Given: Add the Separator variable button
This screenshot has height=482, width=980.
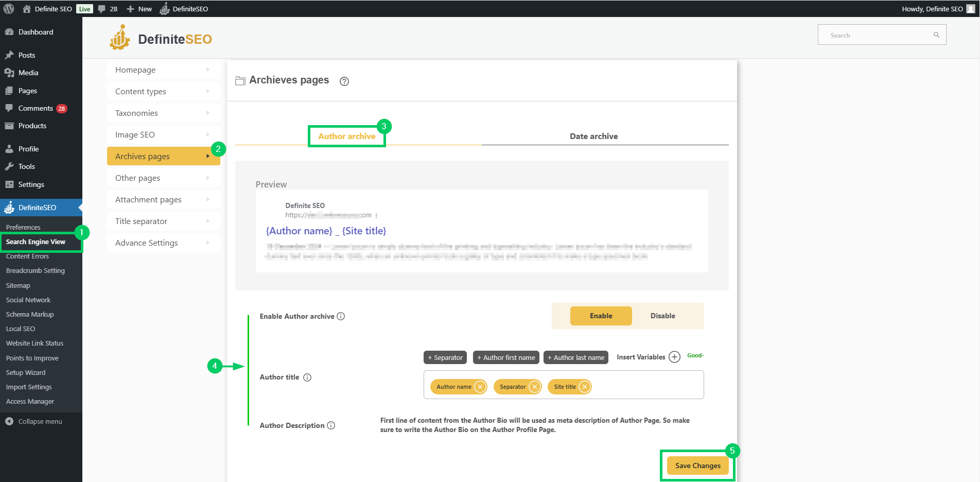Looking at the screenshot, I should click(445, 357).
